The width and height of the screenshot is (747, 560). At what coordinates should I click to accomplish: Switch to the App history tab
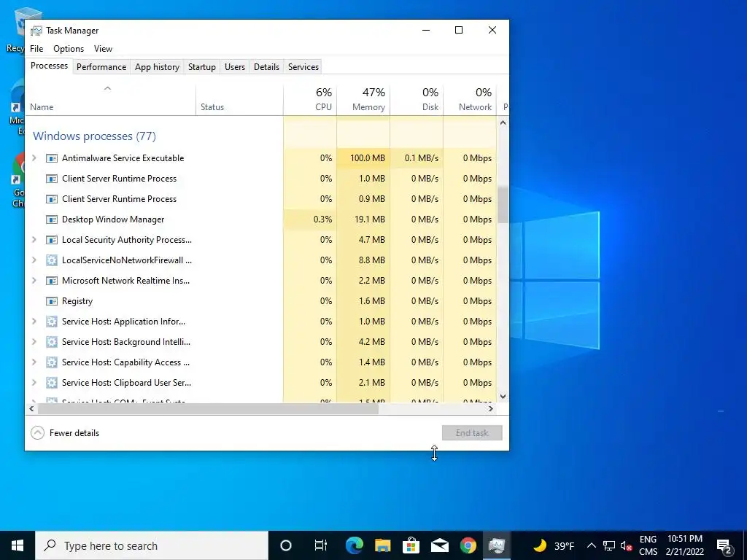[x=158, y=67]
